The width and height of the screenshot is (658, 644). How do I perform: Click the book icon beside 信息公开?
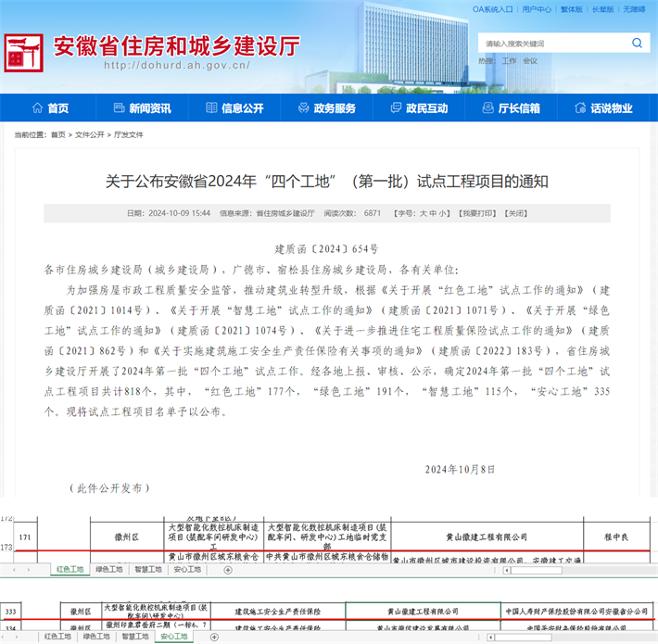tap(210, 108)
